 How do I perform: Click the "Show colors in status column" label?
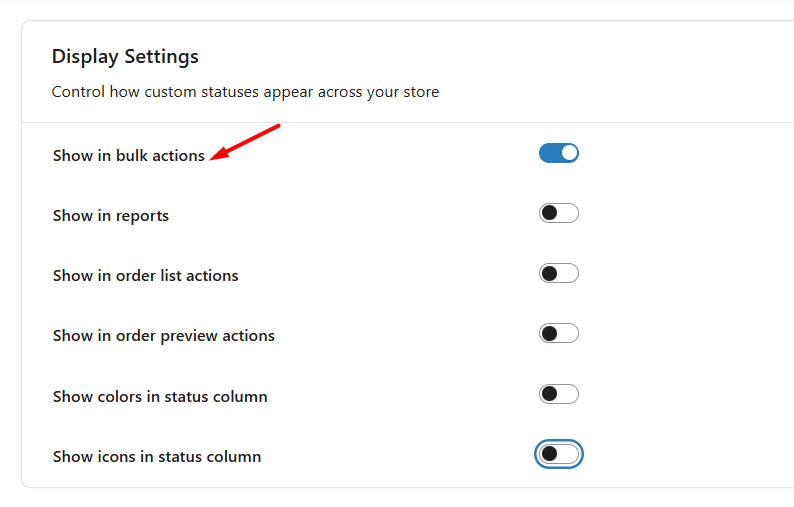160,396
